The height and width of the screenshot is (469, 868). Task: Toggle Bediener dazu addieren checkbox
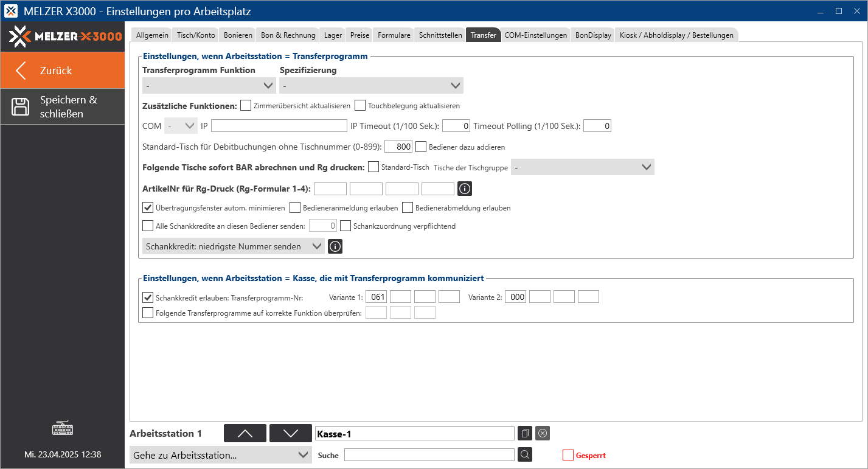pyautogui.click(x=421, y=147)
